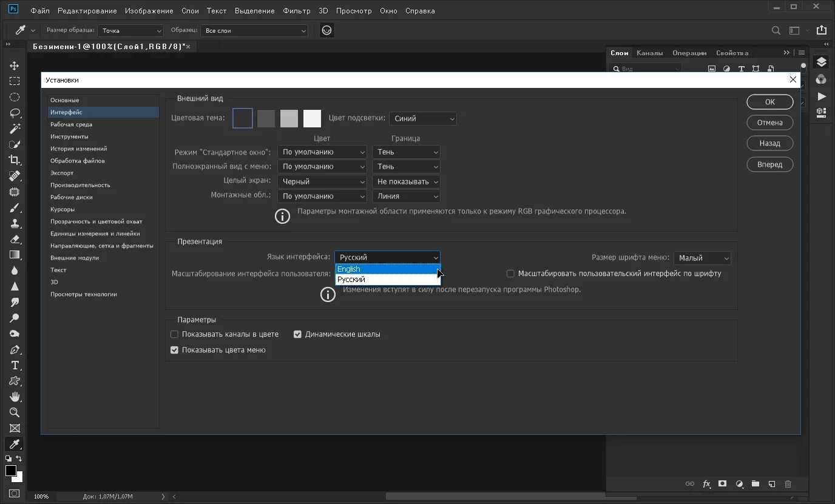Uncheck 'Показывать цвета меню' checkbox
The image size is (835, 504).
click(x=175, y=350)
